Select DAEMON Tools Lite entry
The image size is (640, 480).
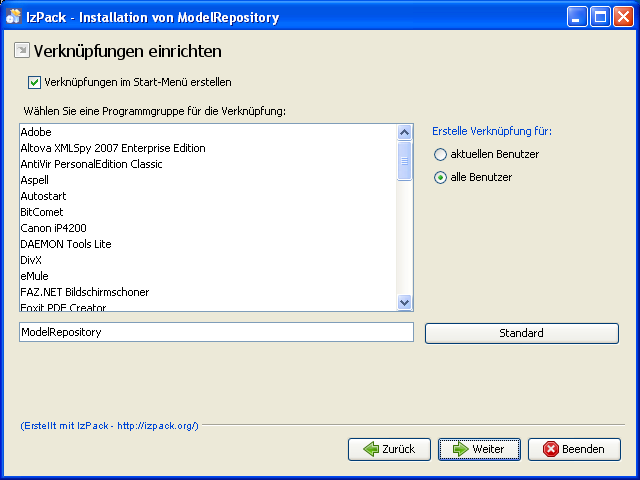pyautogui.click(x=208, y=244)
